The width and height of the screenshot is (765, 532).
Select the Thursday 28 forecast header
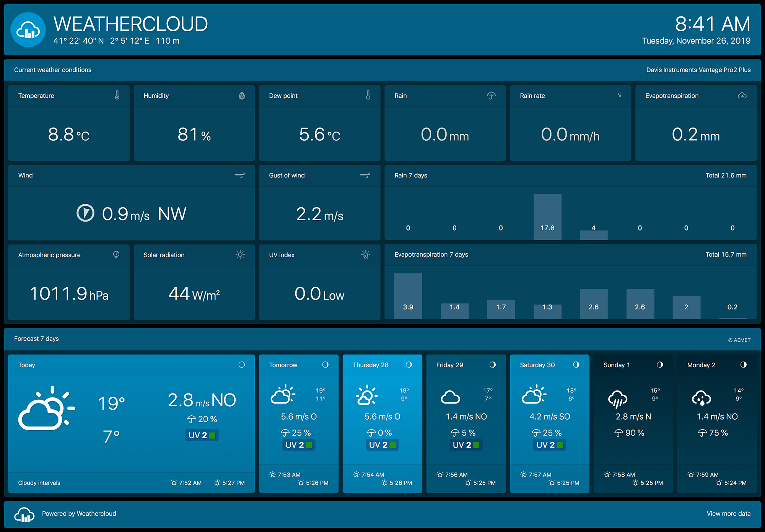tap(382, 365)
